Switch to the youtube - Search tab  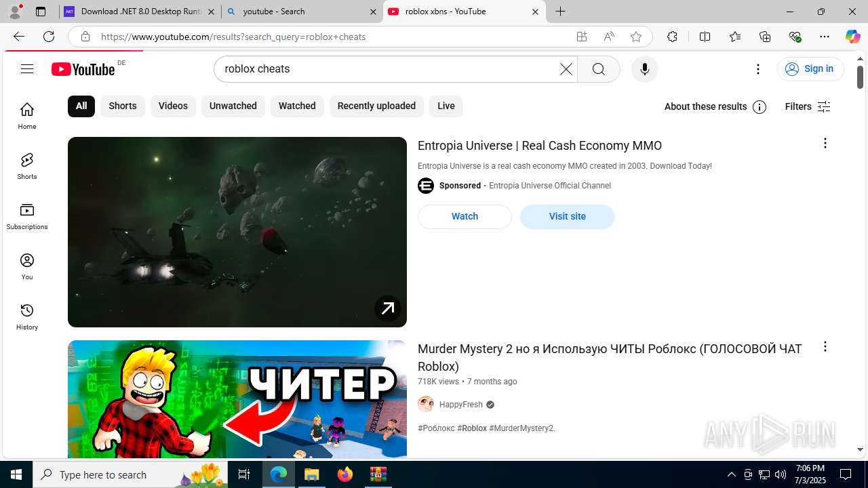[x=302, y=12]
